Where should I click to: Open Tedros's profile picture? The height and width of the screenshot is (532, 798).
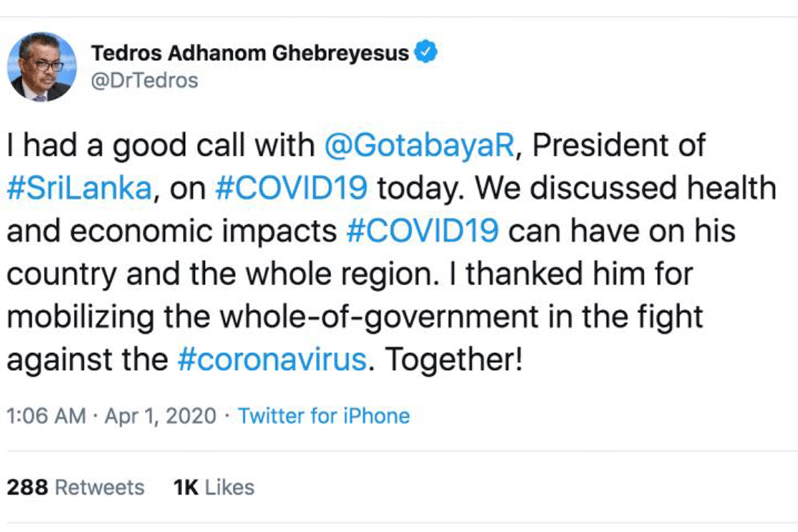point(42,67)
